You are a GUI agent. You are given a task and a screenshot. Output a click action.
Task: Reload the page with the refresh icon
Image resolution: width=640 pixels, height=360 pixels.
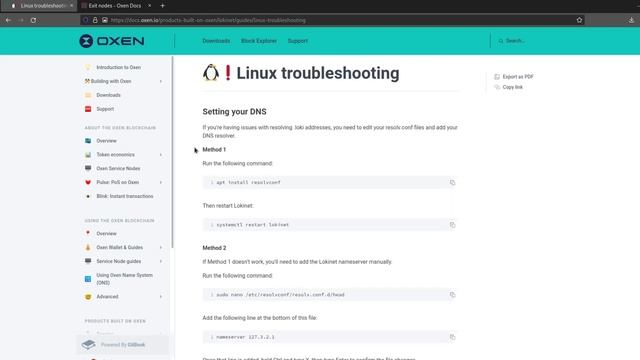pyautogui.click(x=33, y=20)
